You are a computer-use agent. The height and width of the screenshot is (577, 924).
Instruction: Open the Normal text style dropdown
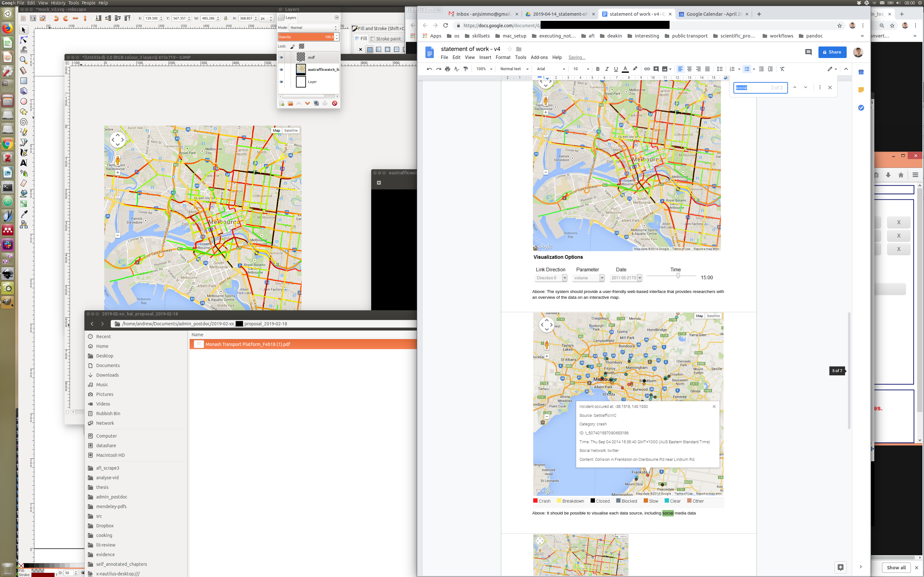pos(514,69)
